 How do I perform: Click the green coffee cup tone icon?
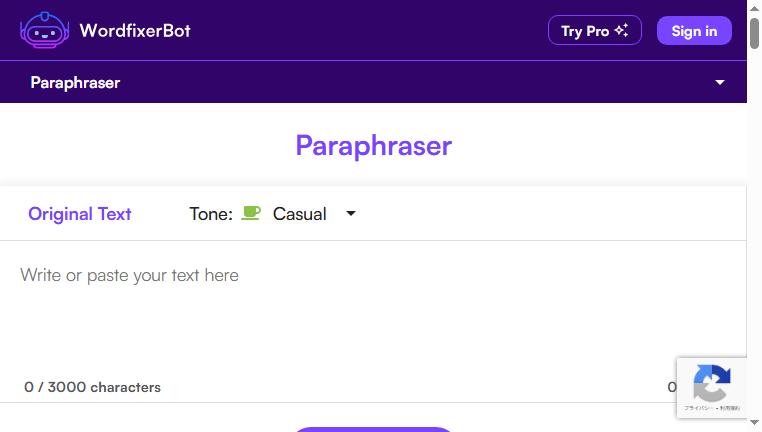coord(251,213)
